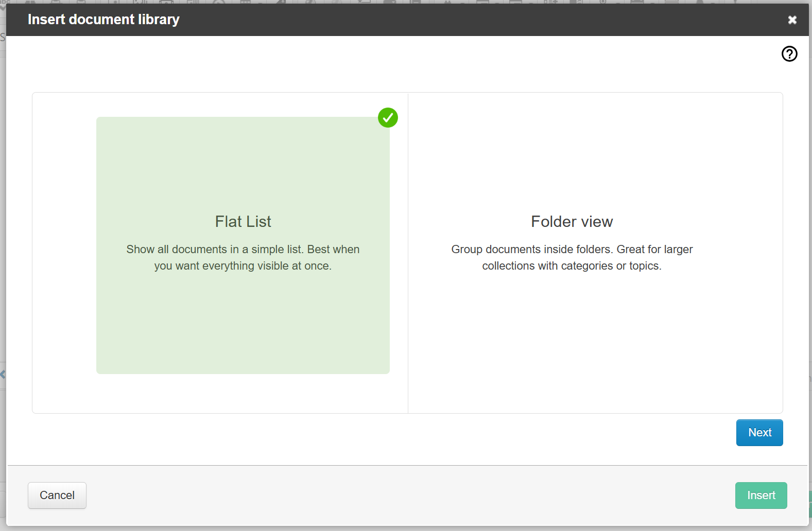Click the blue left chevron behind the dialog
This screenshot has height=531, width=812.
3,374
